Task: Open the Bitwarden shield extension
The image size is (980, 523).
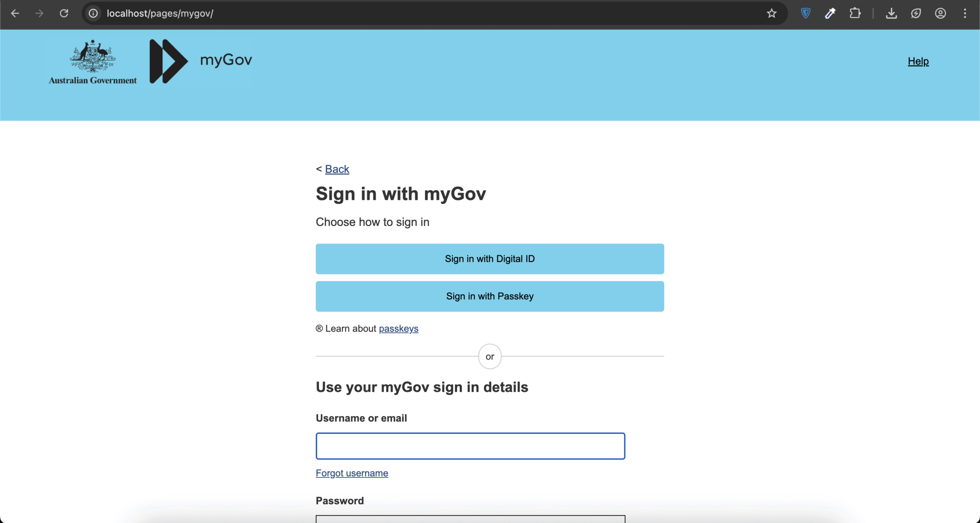Action: (805, 13)
